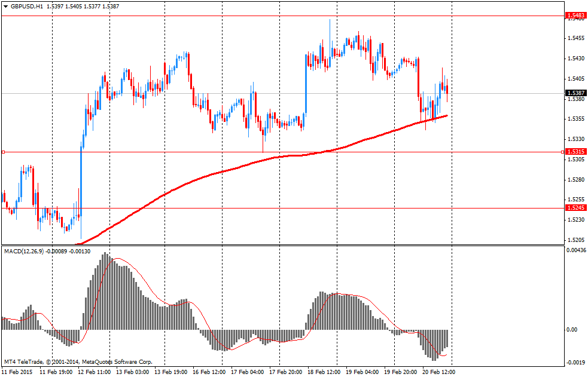The width and height of the screenshot is (588, 377).
Task: Click the left handle of the 1.5315 line
Action: click(3, 152)
